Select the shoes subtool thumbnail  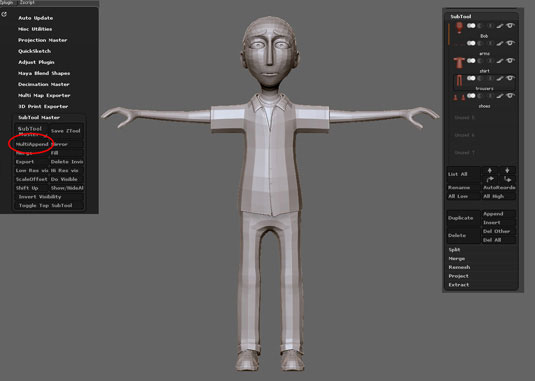(x=459, y=98)
